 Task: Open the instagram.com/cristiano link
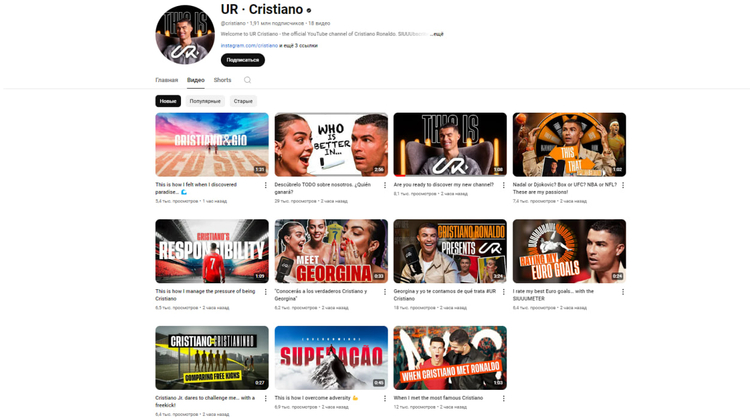click(249, 45)
